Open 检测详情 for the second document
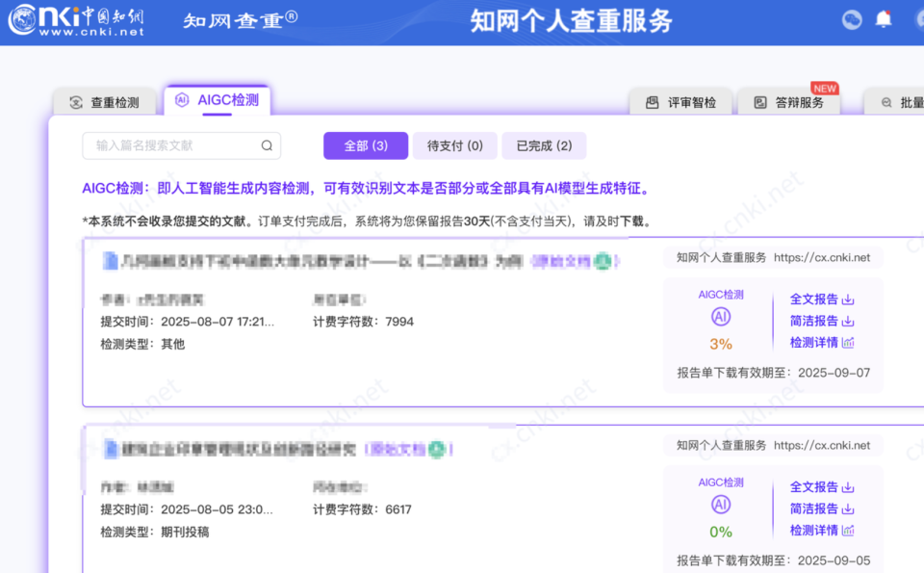Screen dimensions: 924x573 [814, 530]
